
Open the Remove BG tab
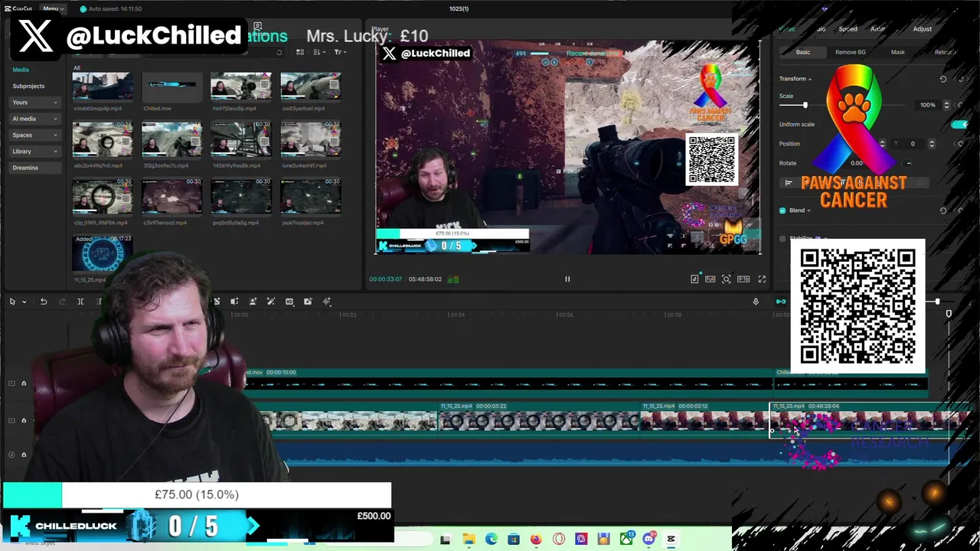tap(850, 52)
